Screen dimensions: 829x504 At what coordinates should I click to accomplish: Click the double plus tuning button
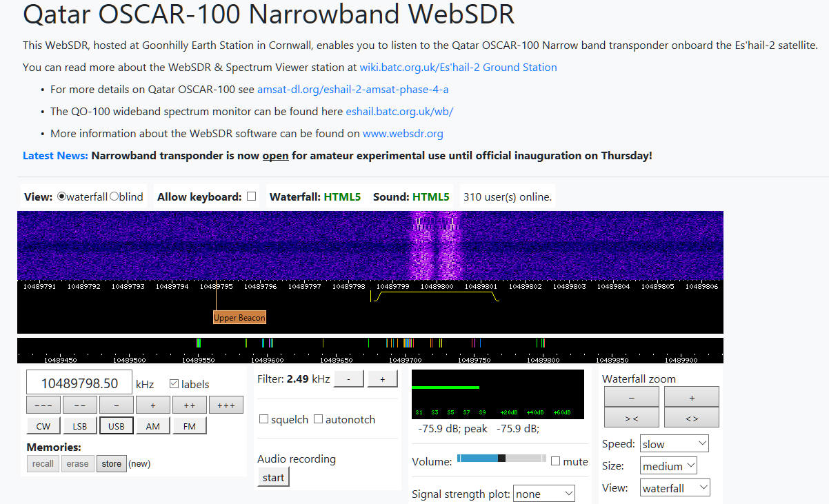(189, 405)
